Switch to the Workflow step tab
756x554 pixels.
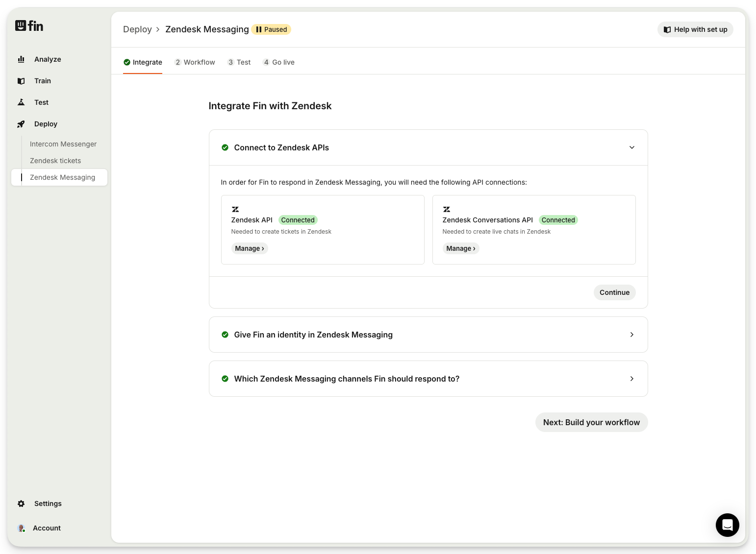(195, 62)
